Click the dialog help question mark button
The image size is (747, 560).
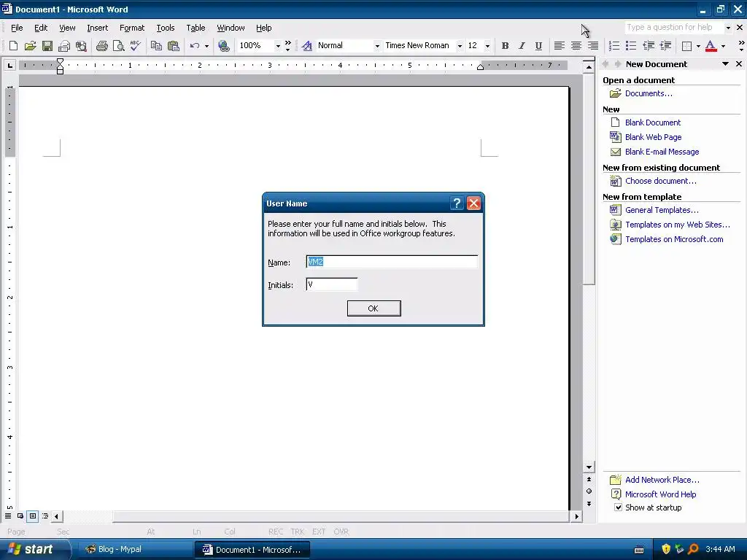457,203
